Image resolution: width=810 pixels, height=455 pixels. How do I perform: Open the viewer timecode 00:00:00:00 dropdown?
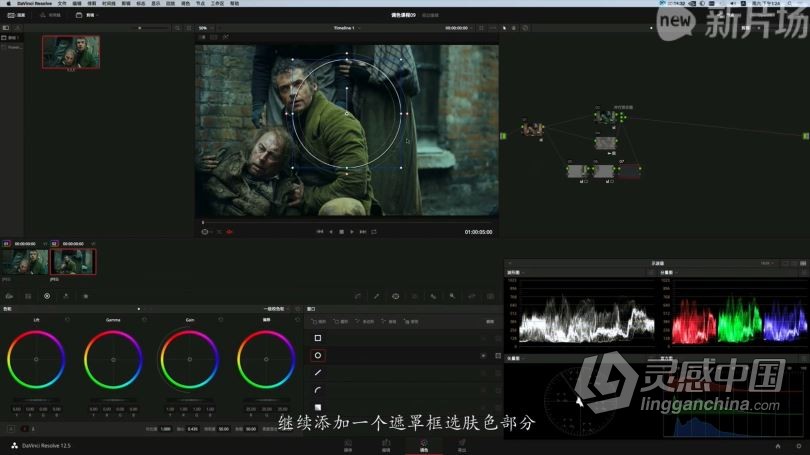(459, 28)
